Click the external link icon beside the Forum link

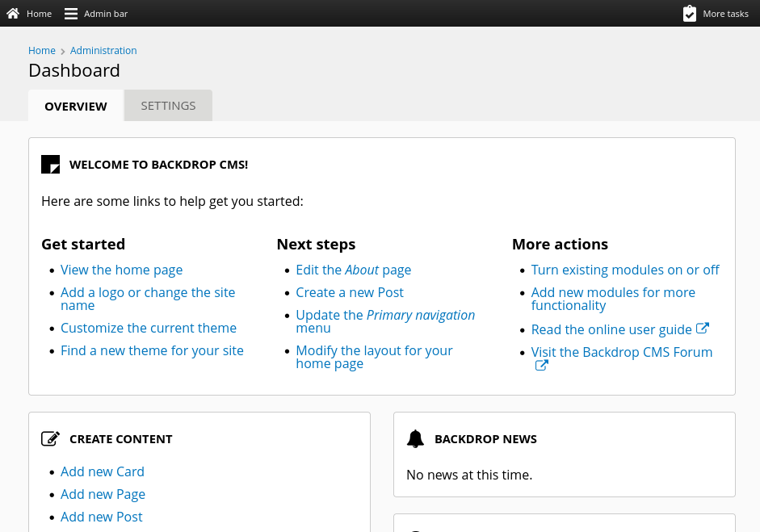(x=541, y=365)
